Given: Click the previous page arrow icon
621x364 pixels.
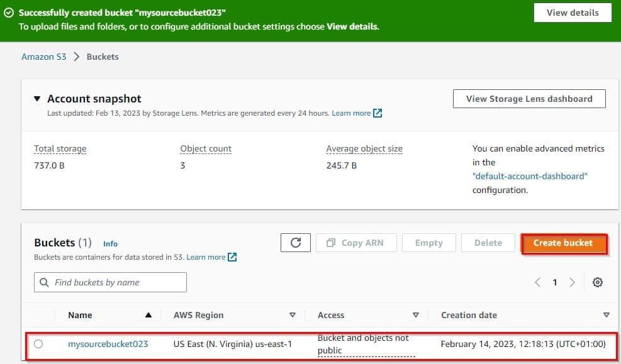Looking at the screenshot, I should click(538, 282).
